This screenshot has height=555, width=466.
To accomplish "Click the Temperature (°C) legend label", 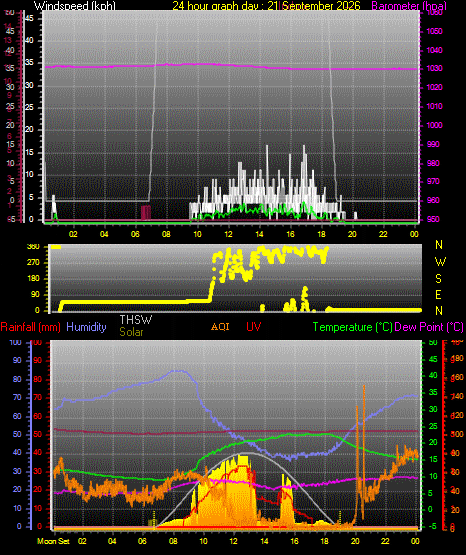I will pyautogui.click(x=353, y=327).
